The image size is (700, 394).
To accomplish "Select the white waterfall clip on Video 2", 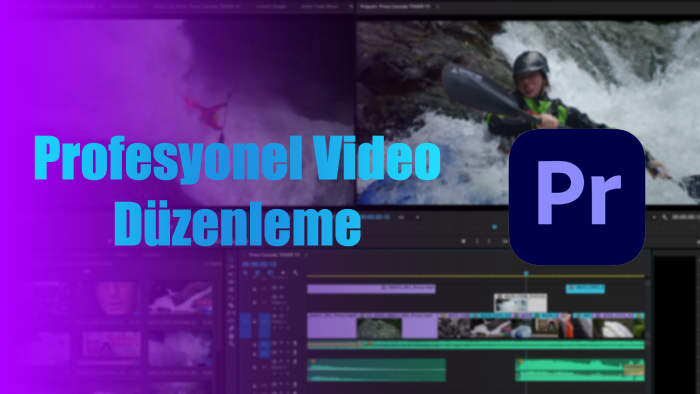I will point(520,303).
